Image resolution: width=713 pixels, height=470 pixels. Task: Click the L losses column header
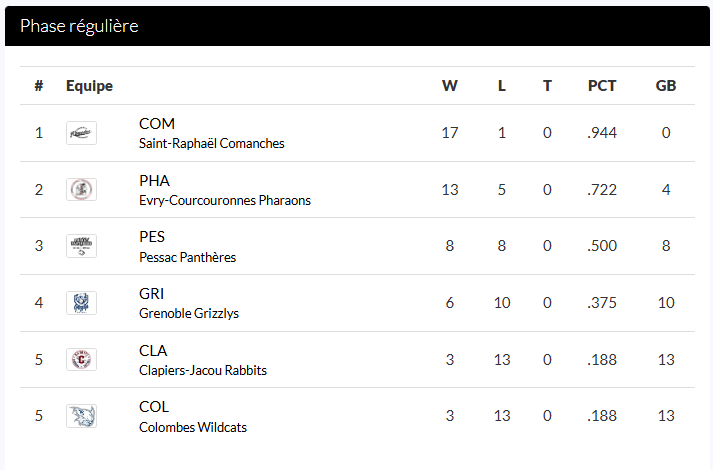tap(502, 86)
